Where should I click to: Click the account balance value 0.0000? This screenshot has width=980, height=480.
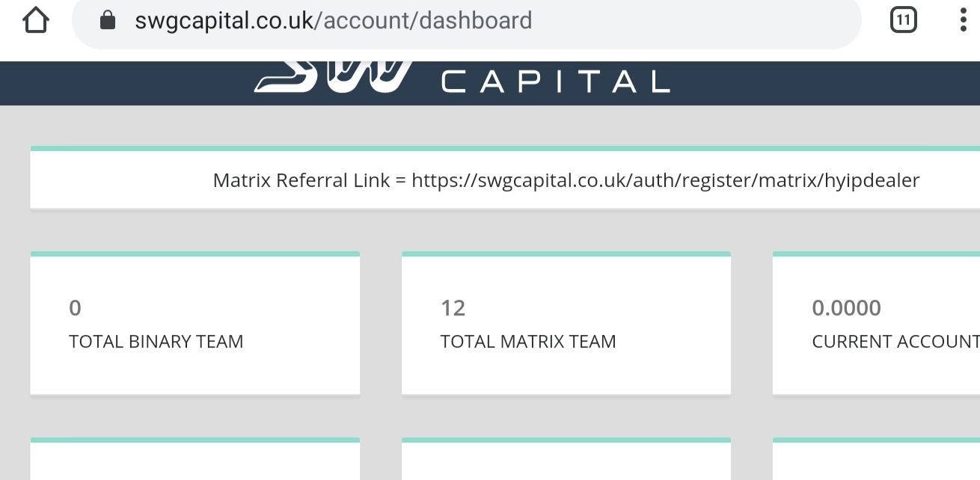pyautogui.click(x=846, y=308)
